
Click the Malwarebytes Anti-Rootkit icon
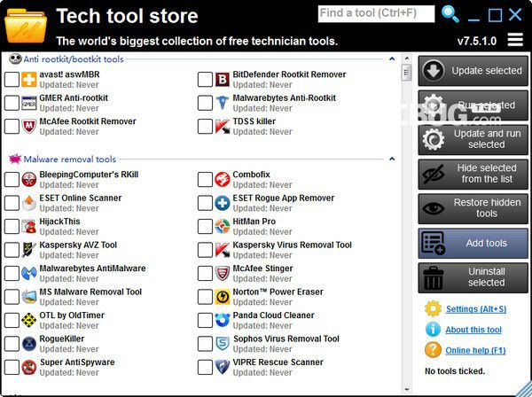(x=223, y=103)
